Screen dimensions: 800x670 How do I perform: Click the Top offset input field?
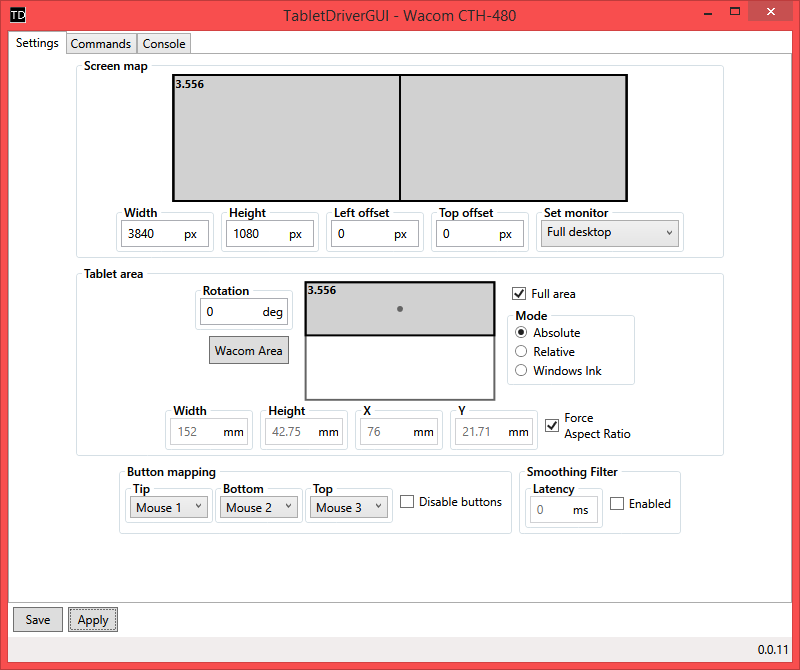tap(480, 234)
